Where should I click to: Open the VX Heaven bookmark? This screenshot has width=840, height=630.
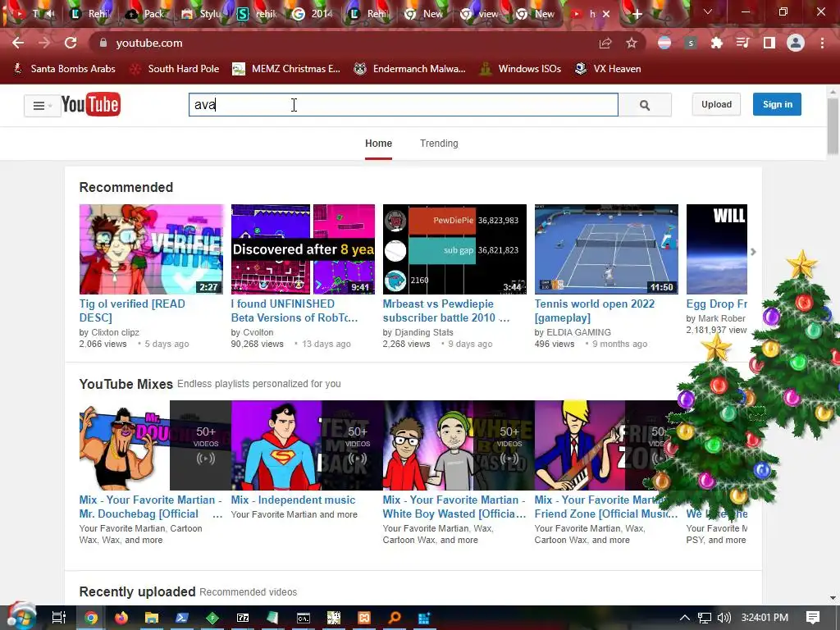(608, 69)
